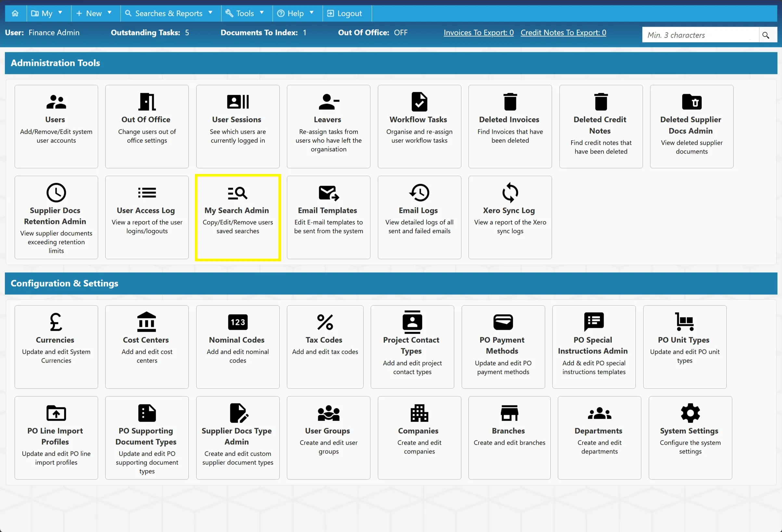The image size is (782, 532).
Task: Open the Credit Notes To Export link
Action: point(563,32)
